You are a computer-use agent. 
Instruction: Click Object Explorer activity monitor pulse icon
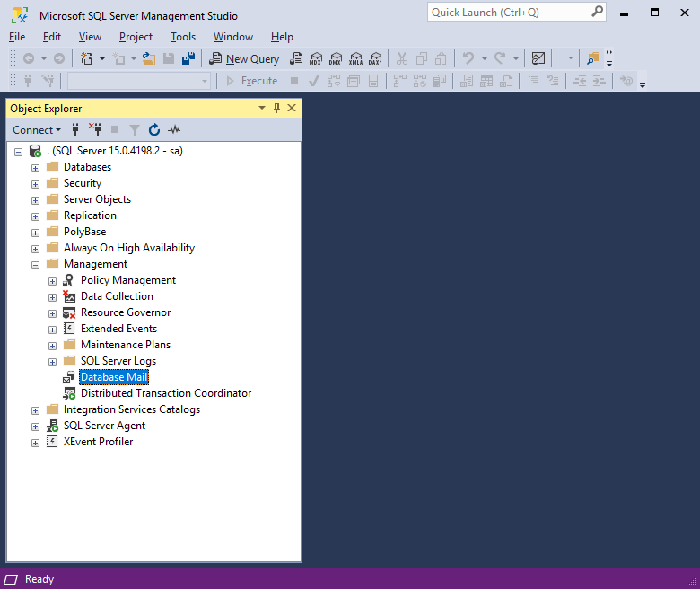174,130
